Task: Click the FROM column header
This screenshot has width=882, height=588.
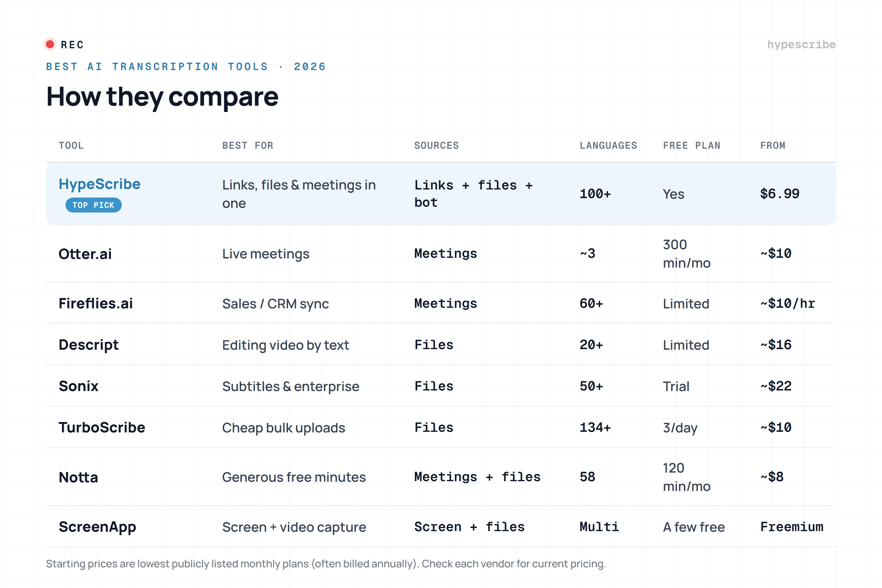Action: click(773, 146)
